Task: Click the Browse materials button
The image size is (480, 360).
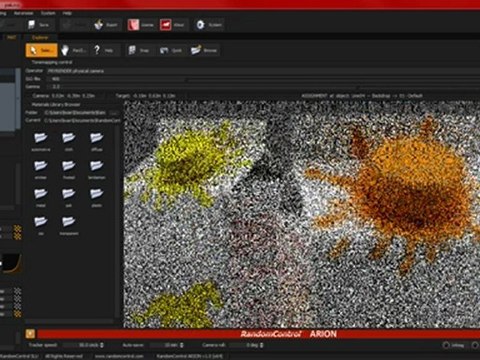Action: pyautogui.click(x=204, y=50)
